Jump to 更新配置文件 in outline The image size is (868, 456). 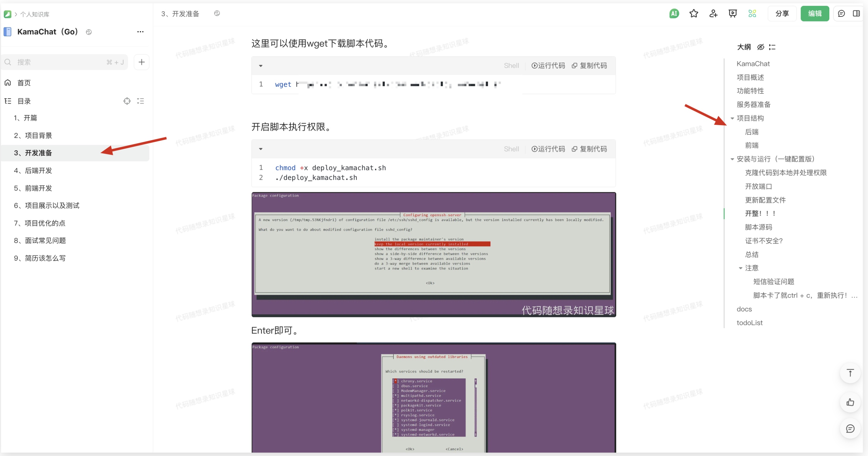coord(765,200)
